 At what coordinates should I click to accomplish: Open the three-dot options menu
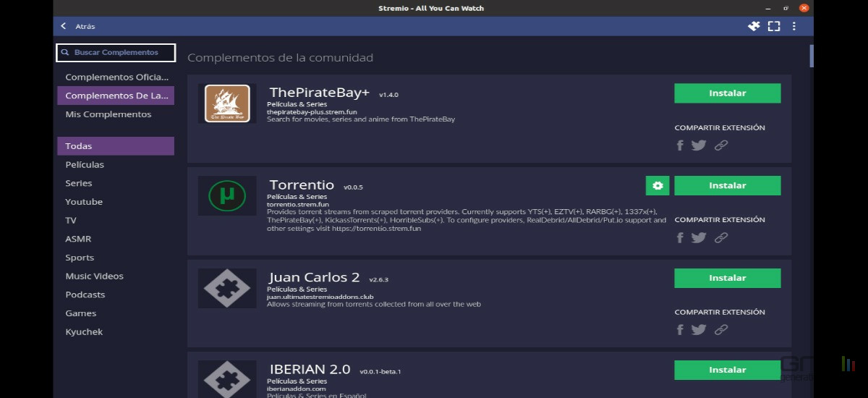click(794, 26)
